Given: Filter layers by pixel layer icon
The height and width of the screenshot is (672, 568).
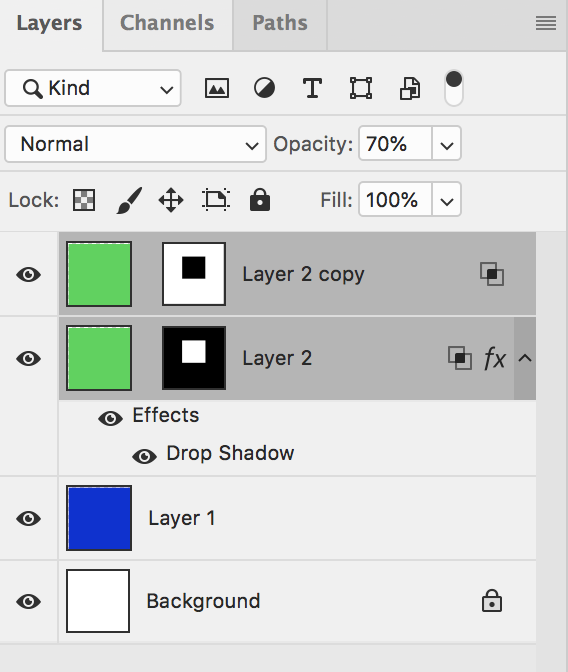Looking at the screenshot, I should click(x=216, y=88).
